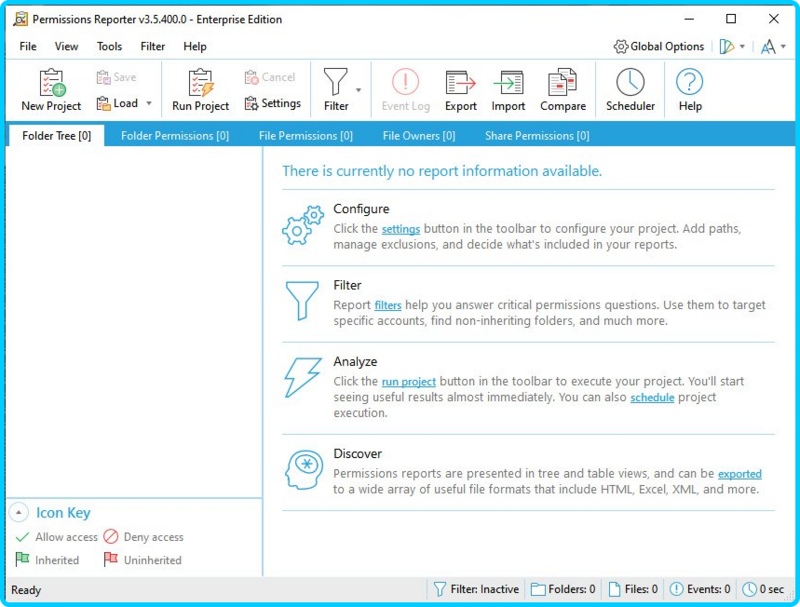The height and width of the screenshot is (607, 800).
Task: Follow the 'schedule' link under Analyze
Action: [x=652, y=397]
